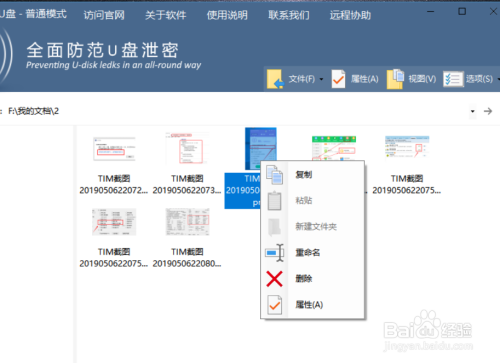
Task: Open 关于软件 in title bar
Action: (x=166, y=15)
